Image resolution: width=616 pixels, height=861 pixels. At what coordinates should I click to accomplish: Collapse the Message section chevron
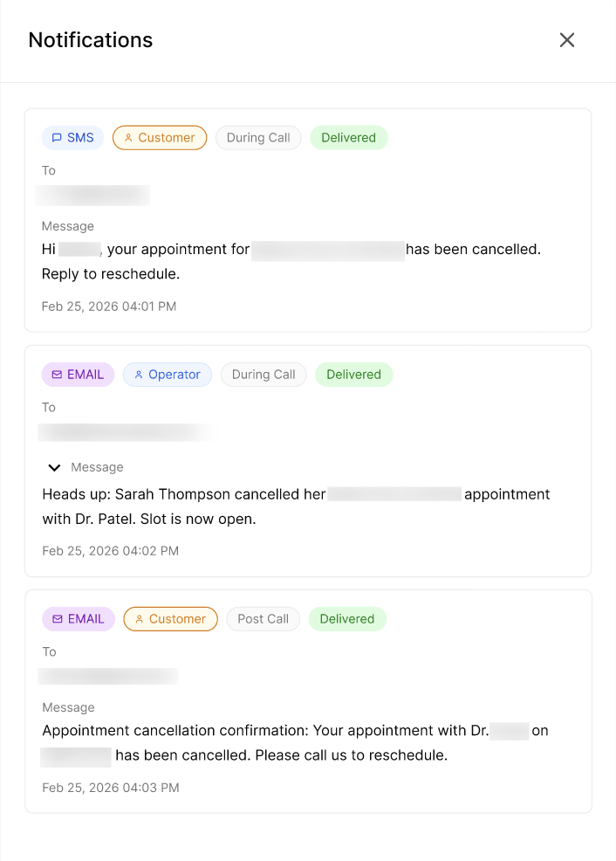(54, 468)
